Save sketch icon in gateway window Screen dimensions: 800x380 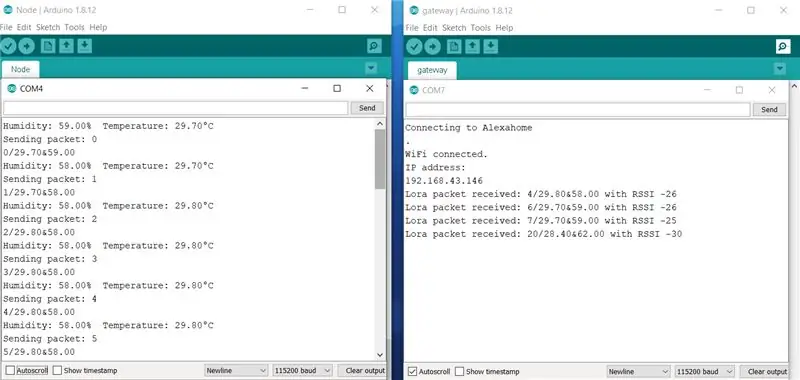490,47
